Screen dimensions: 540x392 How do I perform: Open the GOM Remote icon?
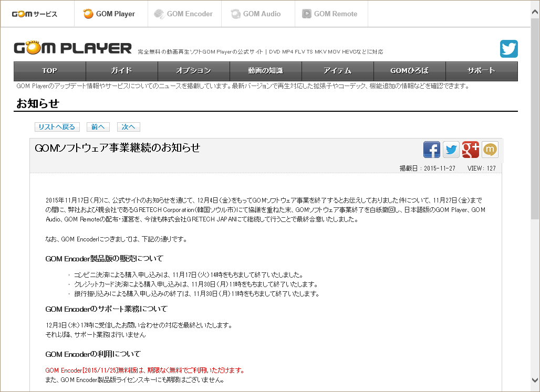[307, 14]
